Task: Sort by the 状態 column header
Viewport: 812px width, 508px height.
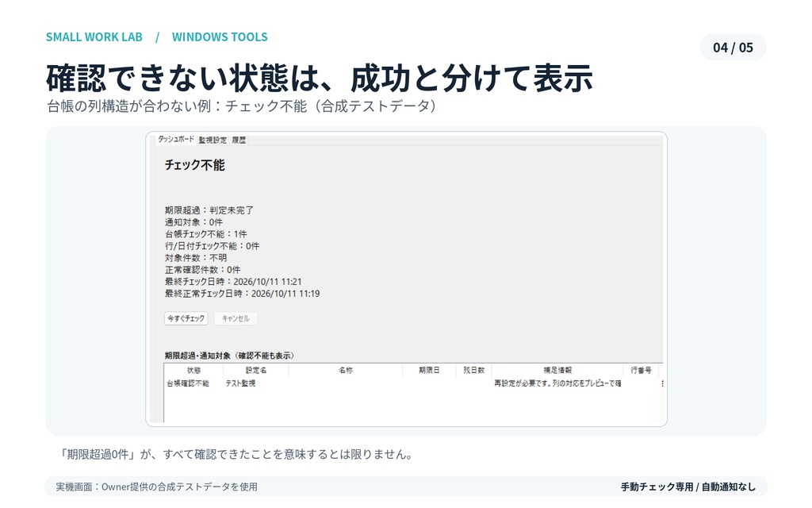Action: 193,370
